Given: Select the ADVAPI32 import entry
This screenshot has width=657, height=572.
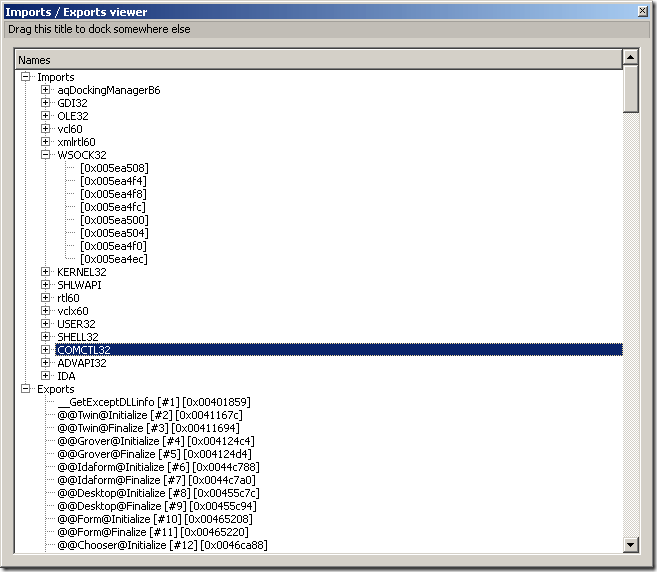Looking at the screenshot, I should click(80, 363).
